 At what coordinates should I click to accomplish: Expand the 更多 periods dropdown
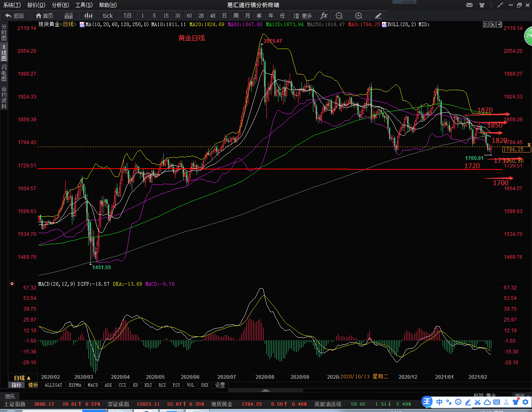pyautogui.click(x=303, y=16)
